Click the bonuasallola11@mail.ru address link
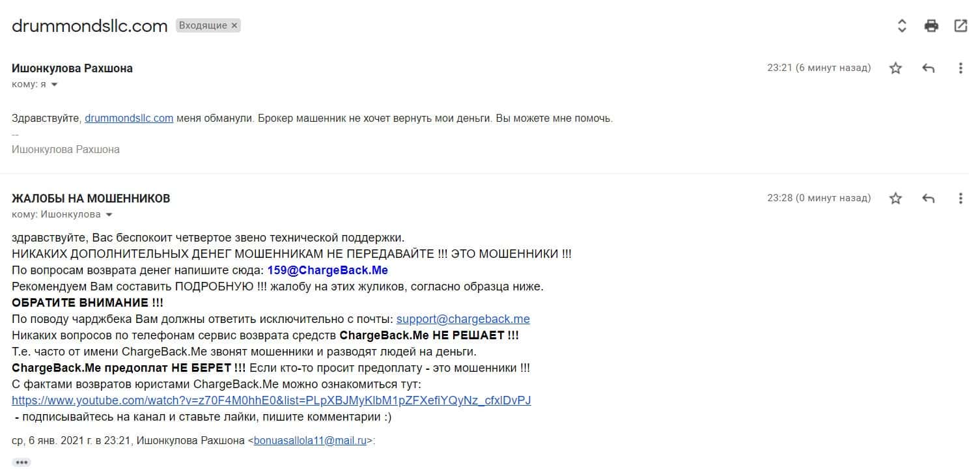 tap(310, 441)
